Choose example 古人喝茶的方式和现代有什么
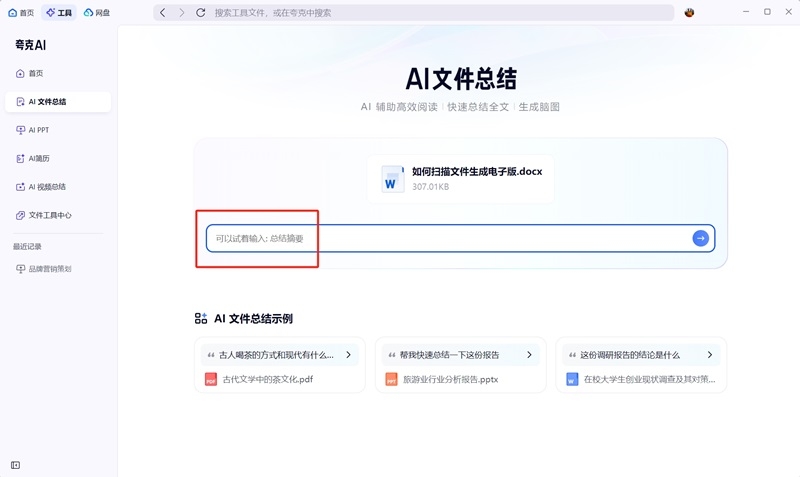This screenshot has width=800, height=477. tap(280, 355)
